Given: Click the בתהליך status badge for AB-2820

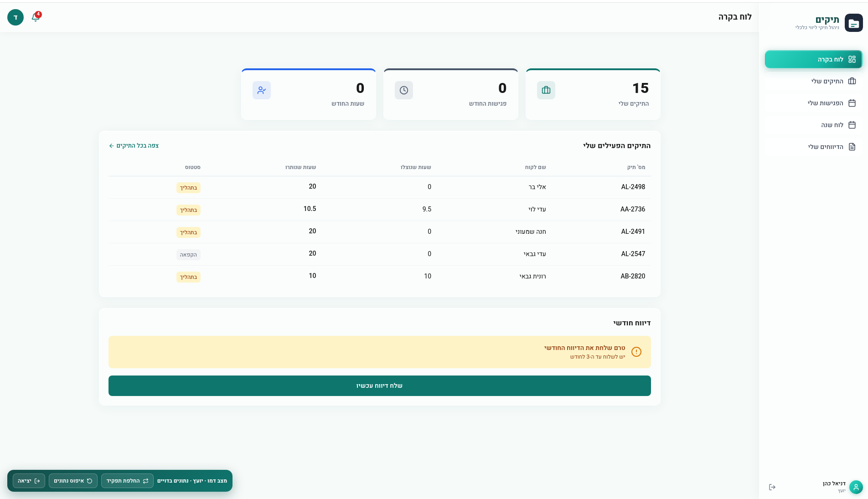Looking at the screenshot, I should pyautogui.click(x=188, y=277).
